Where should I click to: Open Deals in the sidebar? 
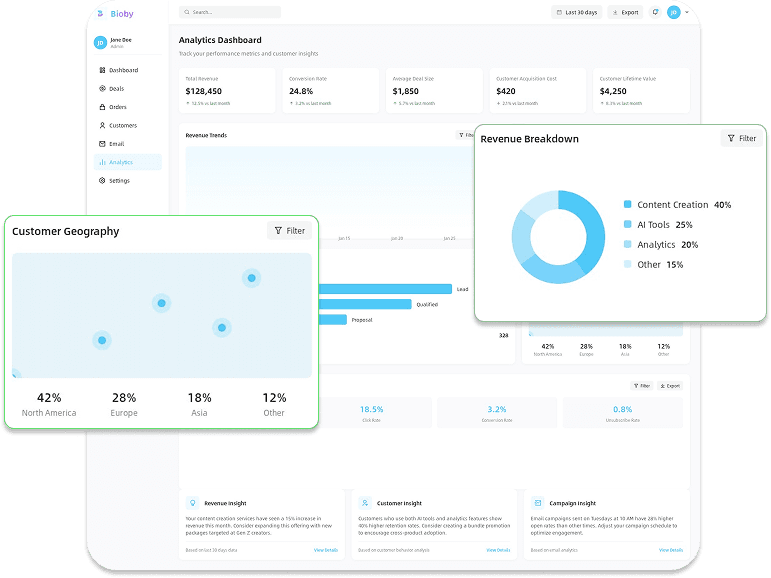[x=117, y=89]
